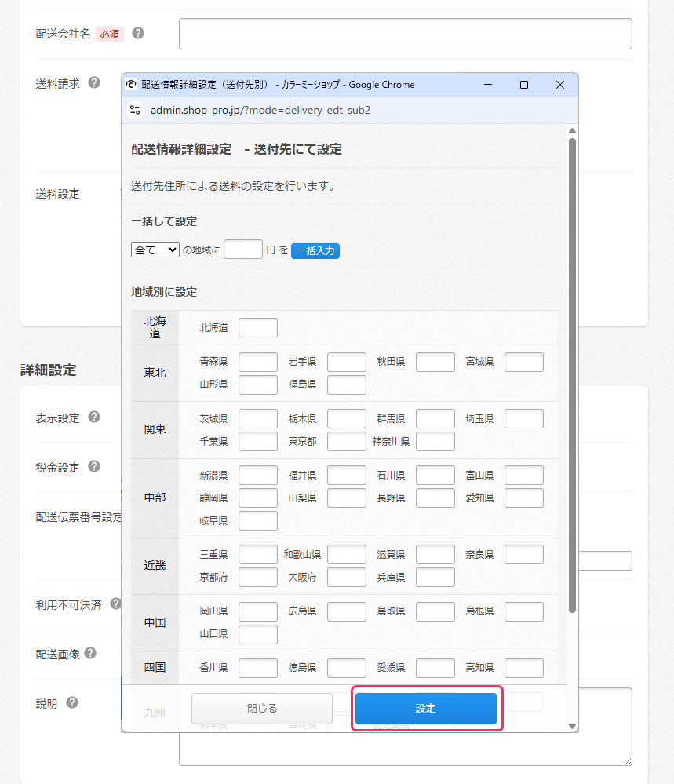Open the help tooltip beside 送料請求
Viewport: 674px width, 784px height.
[94, 82]
